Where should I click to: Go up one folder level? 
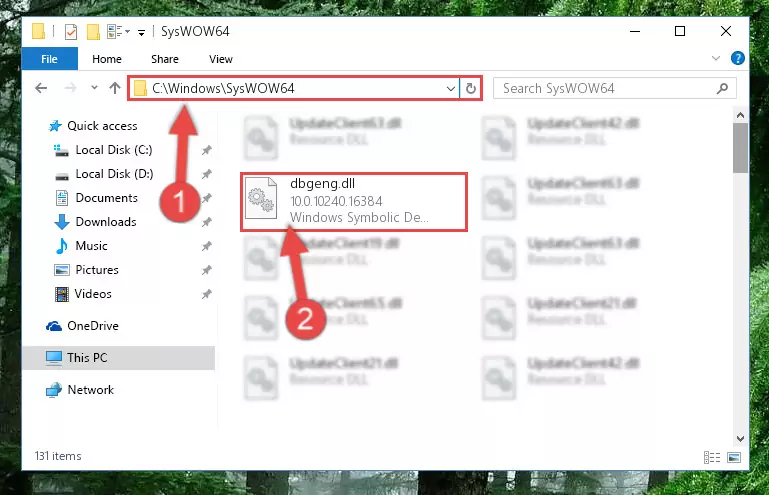115,88
